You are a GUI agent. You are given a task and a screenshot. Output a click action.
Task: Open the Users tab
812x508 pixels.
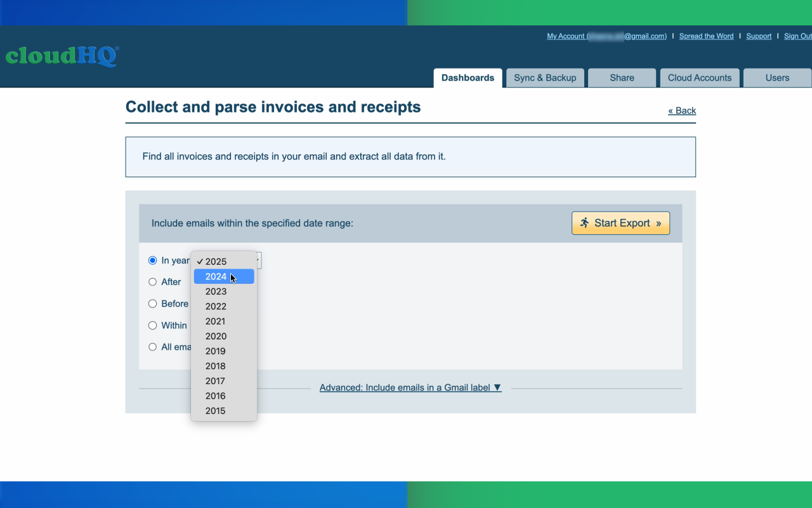pos(777,78)
